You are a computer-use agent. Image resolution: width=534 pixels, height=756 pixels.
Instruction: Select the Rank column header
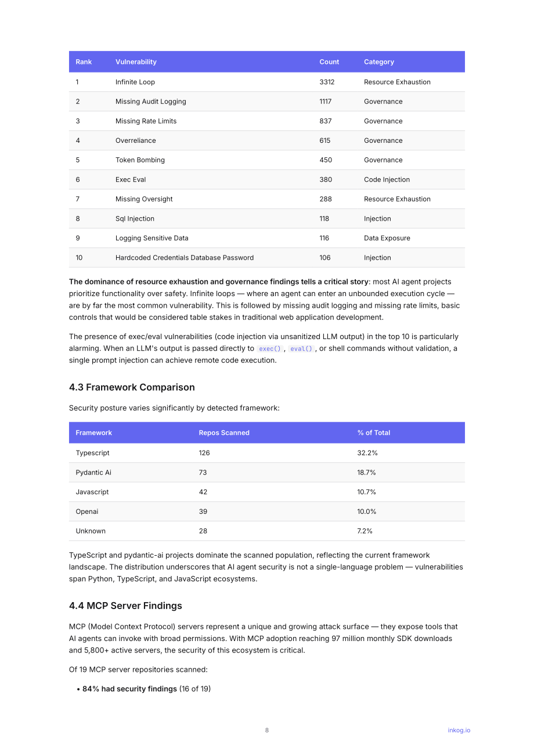point(84,62)
